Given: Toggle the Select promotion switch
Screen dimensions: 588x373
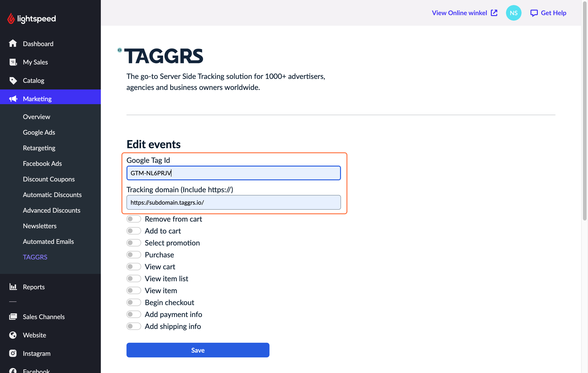Looking at the screenshot, I should [x=134, y=243].
